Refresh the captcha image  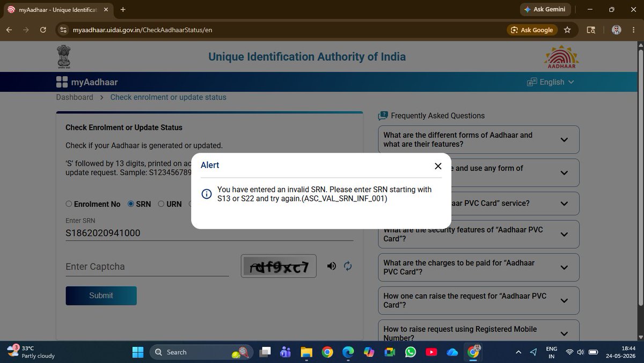(x=347, y=266)
